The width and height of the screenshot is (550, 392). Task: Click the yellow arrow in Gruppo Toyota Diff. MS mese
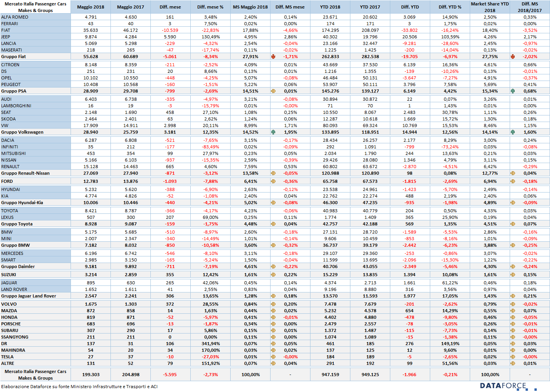pyautogui.click(x=273, y=224)
